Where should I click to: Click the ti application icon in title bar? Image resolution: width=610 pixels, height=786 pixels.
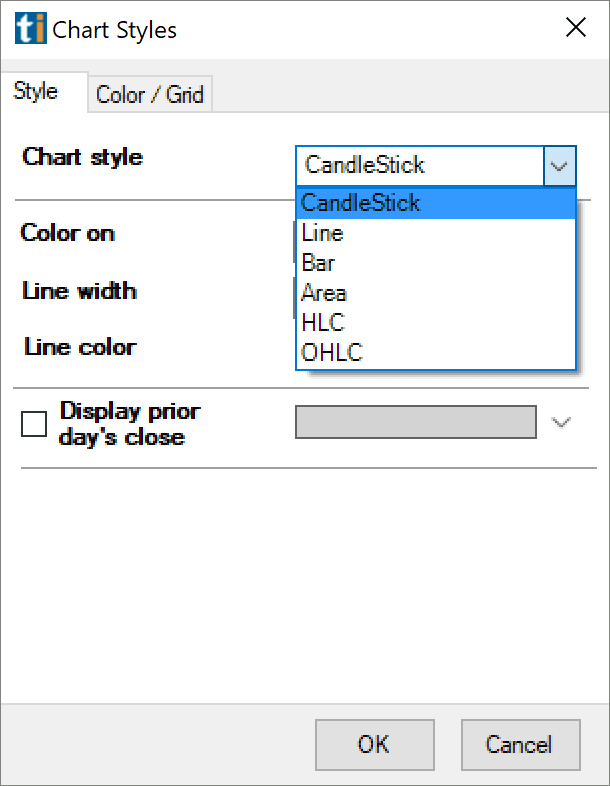tap(31, 29)
